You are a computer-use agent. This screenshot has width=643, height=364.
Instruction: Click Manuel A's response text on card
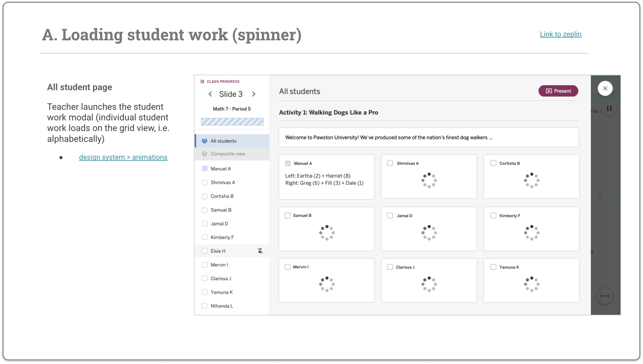[324, 180]
